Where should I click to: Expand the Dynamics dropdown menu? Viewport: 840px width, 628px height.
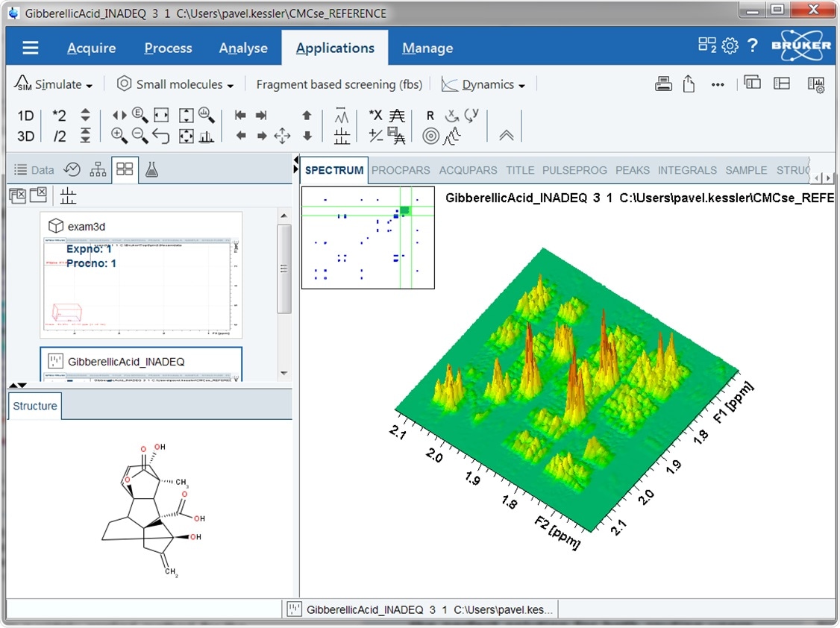coord(483,85)
